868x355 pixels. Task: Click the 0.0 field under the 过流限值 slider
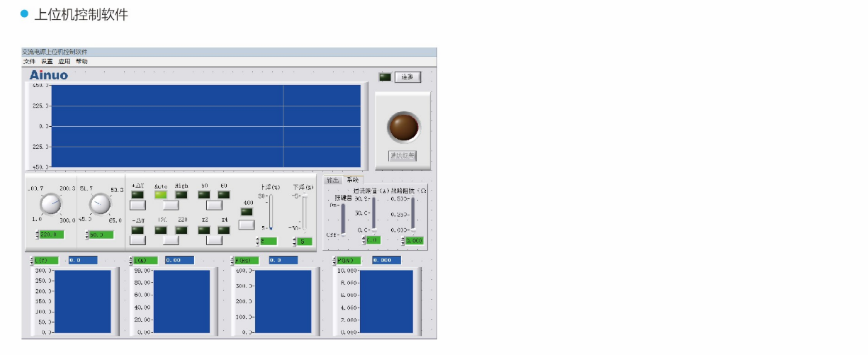click(373, 240)
